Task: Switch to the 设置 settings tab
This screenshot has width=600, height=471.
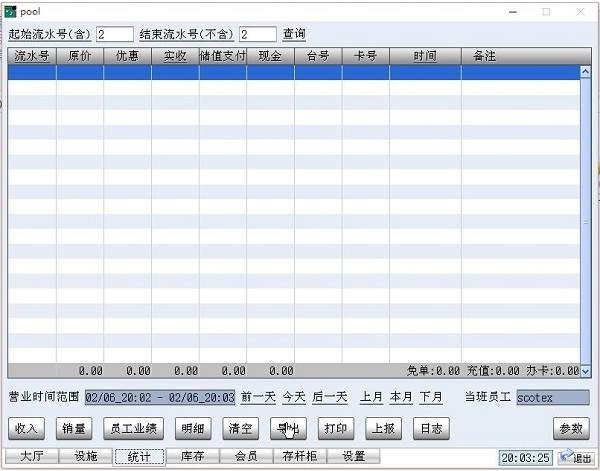Action: click(x=354, y=456)
